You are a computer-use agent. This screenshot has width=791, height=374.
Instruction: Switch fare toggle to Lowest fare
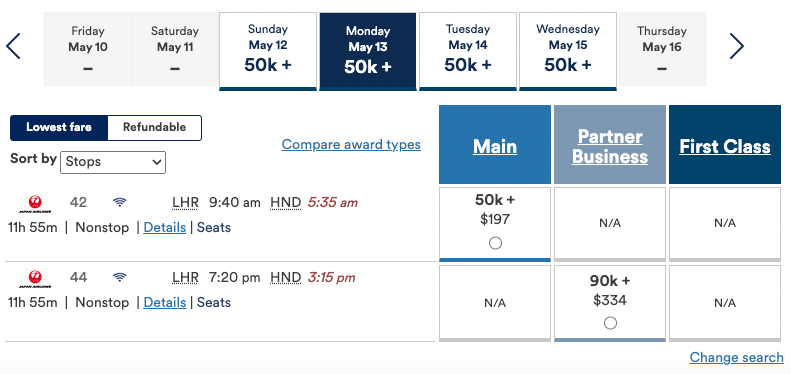point(59,128)
